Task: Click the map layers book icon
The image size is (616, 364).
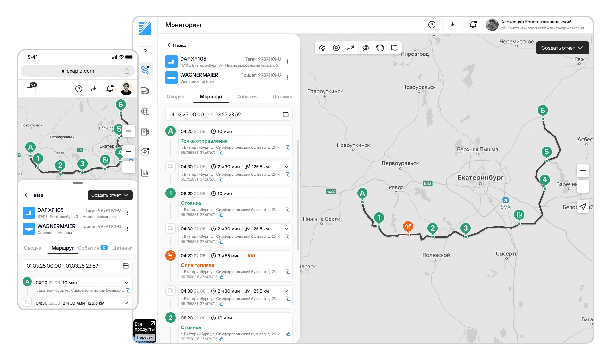Action: coord(394,48)
